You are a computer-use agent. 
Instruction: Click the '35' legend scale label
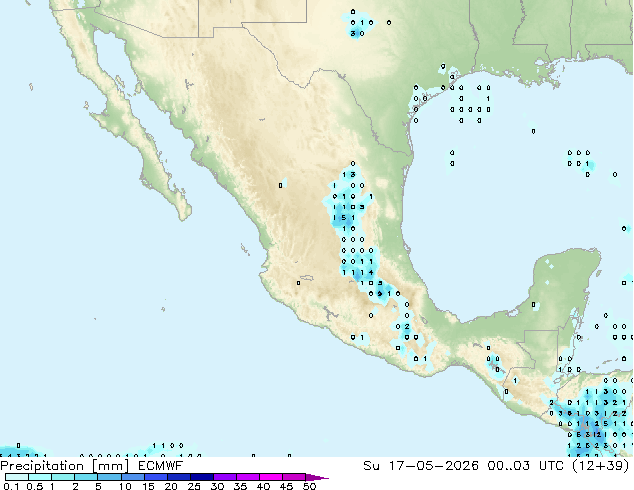pos(240,486)
